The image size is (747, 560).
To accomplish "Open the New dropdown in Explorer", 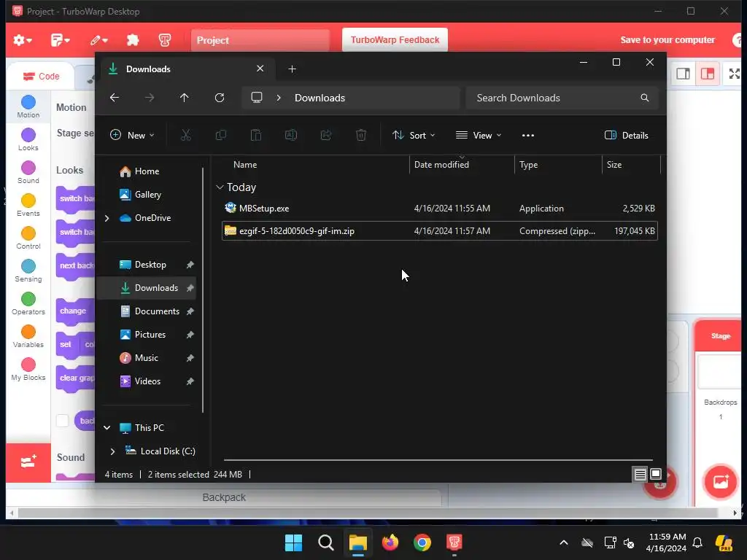I will point(133,135).
